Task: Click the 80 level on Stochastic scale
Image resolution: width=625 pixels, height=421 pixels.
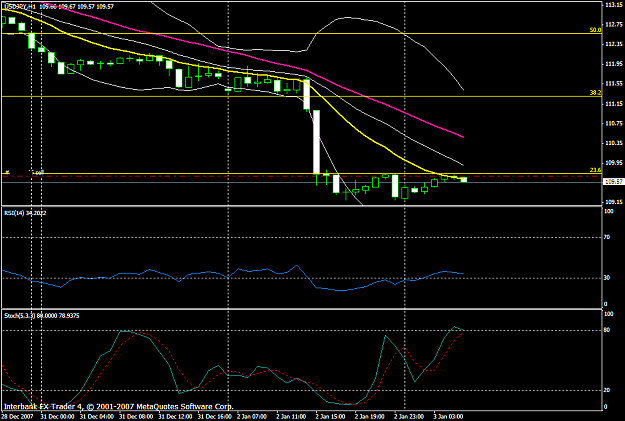Action: (x=607, y=330)
